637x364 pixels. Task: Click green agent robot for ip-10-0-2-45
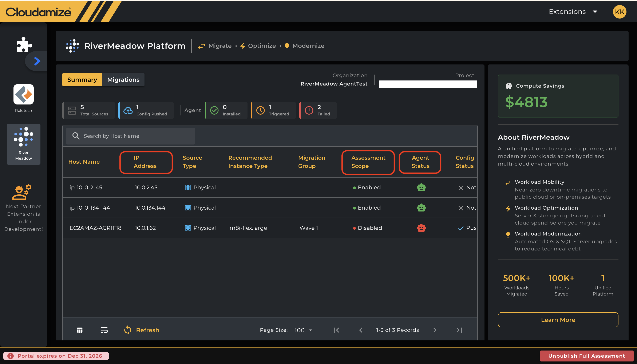pyautogui.click(x=421, y=187)
